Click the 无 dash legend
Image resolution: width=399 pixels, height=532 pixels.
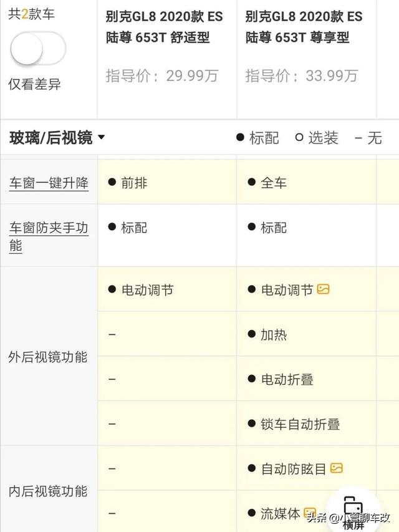[x=368, y=138]
